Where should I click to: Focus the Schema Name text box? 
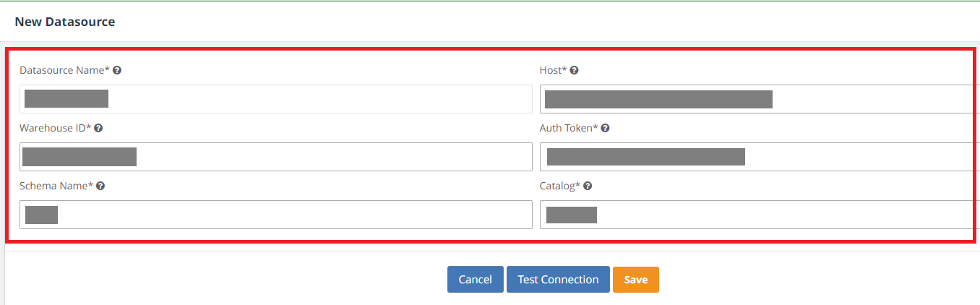pyautogui.click(x=289, y=215)
